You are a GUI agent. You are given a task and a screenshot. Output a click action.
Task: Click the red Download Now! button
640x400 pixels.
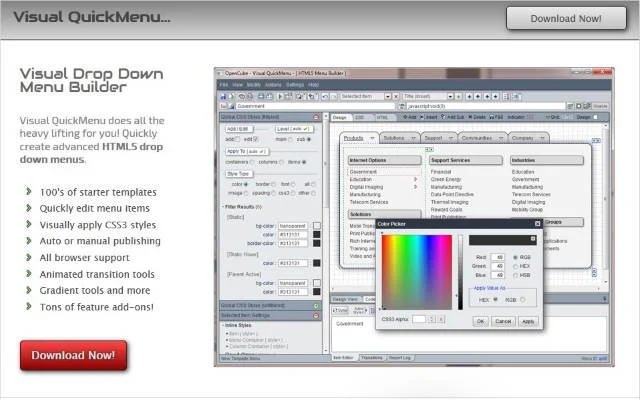73,355
